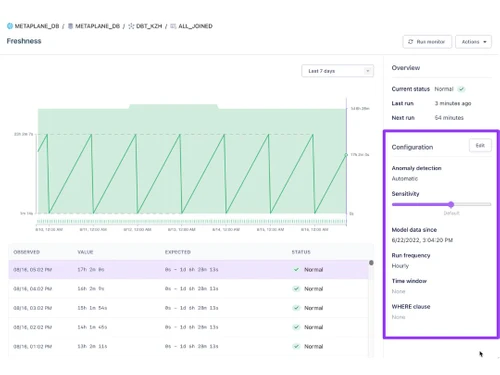Click the Hourly run frequency value
Screen dimensions: 500x375
[x=400, y=266]
